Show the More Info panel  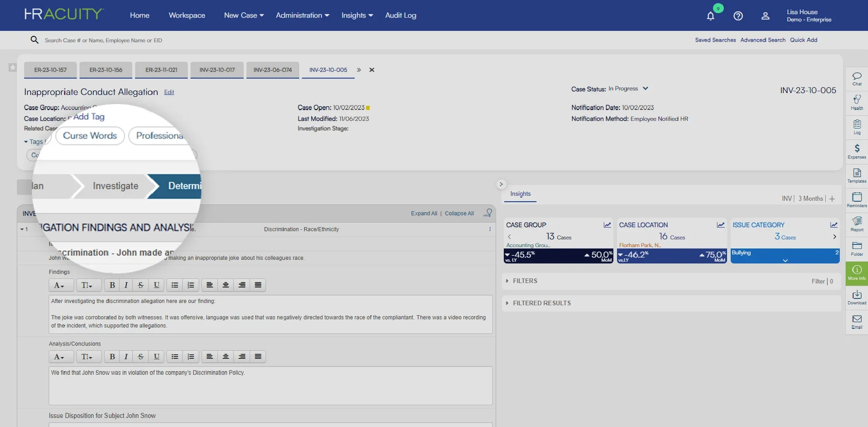tap(857, 273)
